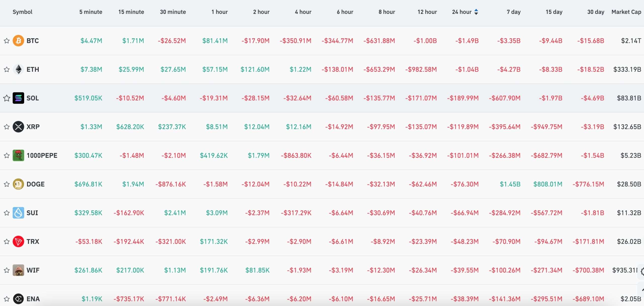Click the 24 hour sort arrows

(476, 12)
